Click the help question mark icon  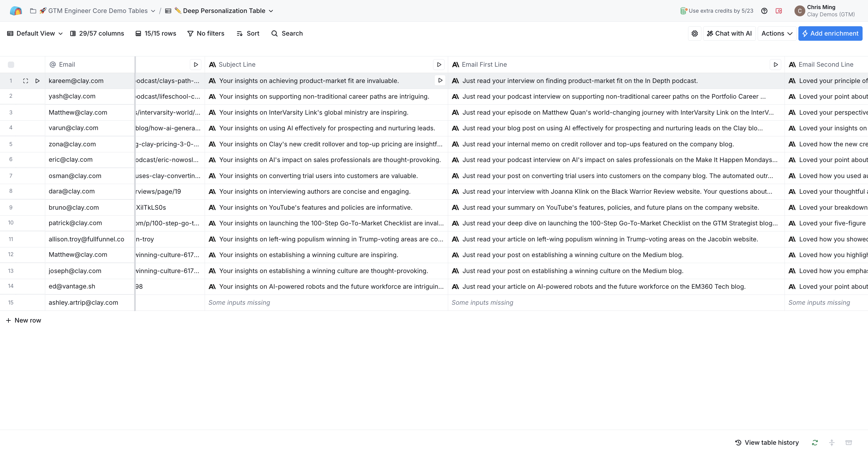(x=764, y=11)
